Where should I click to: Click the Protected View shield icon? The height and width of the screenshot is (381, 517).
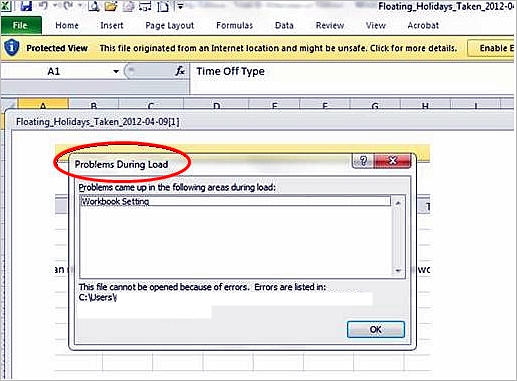click(x=12, y=48)
